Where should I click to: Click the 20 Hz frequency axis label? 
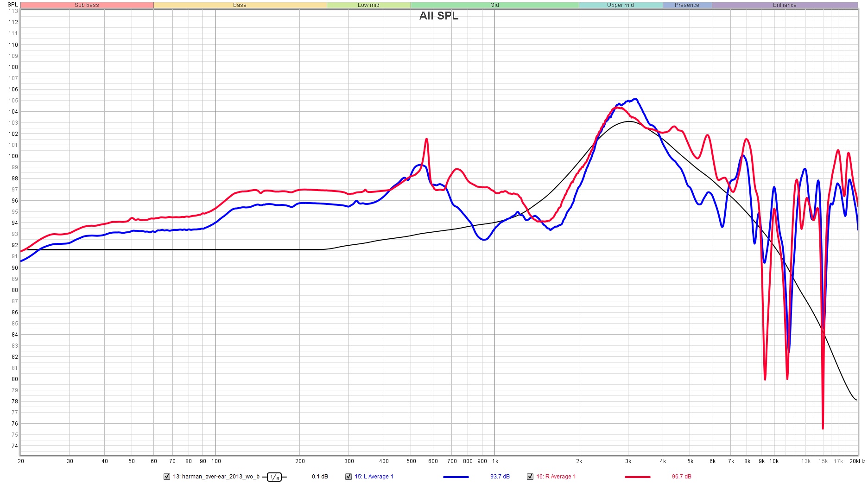click(21, 461)
